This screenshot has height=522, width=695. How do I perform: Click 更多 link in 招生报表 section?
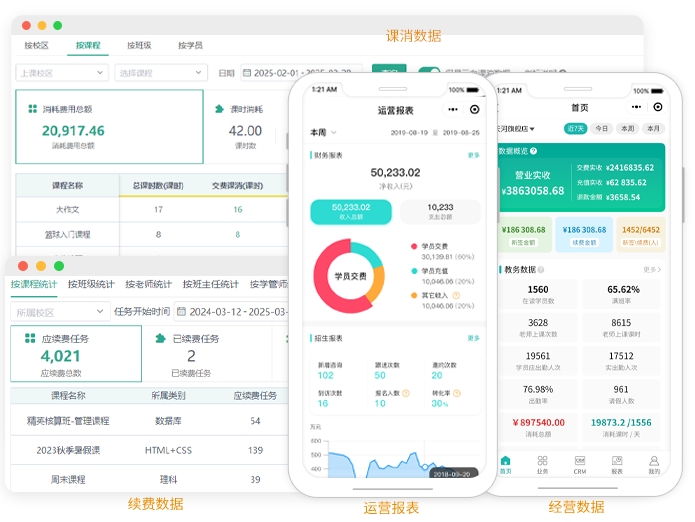tap(473, 338)
